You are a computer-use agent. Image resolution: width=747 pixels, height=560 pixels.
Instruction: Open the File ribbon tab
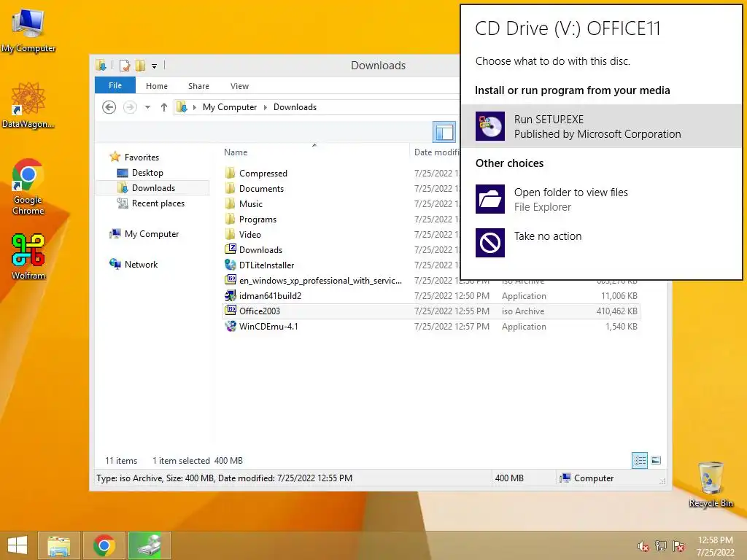(x=115, y=86)
